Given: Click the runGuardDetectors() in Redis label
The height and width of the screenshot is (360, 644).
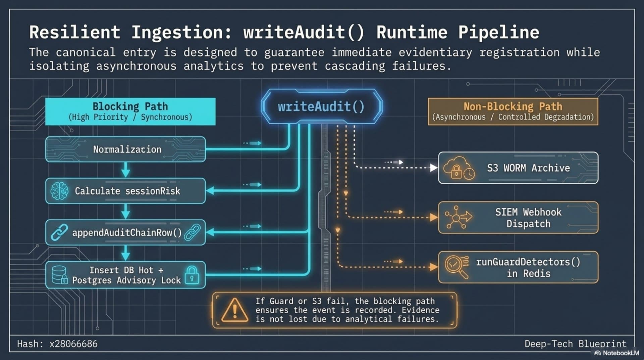Looking at the screenshot, I should coord(528,267).
